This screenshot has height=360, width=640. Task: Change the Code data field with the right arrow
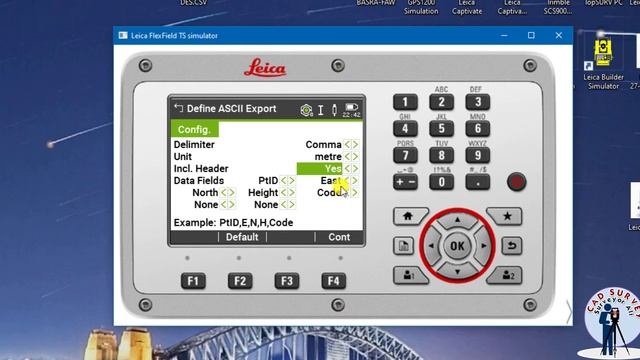coord(356,192)
